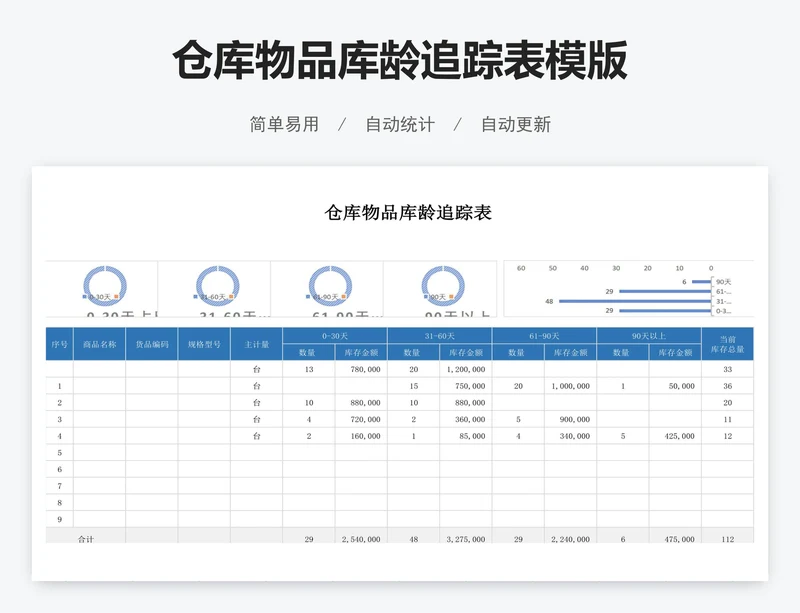Screen dimensions: 800x613
Task: Click the 61-90天 group header
Action: [x=544, y=336]
